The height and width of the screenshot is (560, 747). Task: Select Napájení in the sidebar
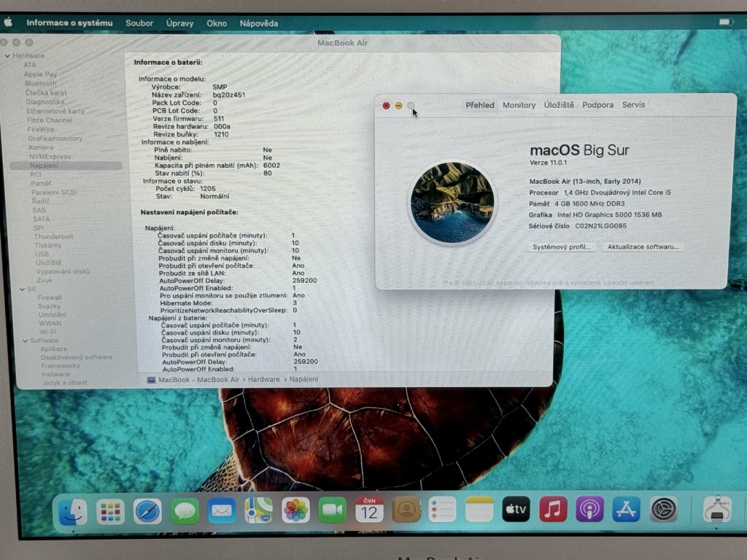coord(66,166)
